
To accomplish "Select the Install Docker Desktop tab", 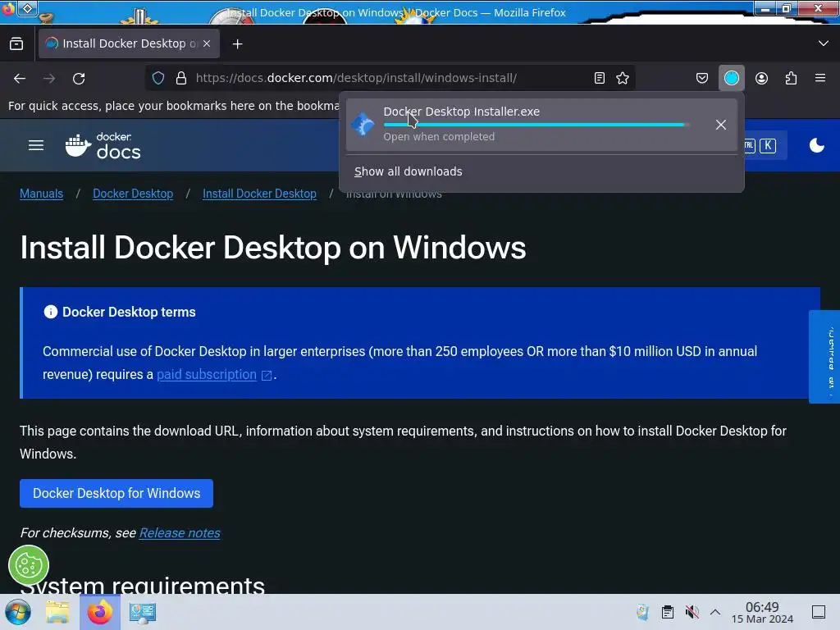I will click(129, 43).
